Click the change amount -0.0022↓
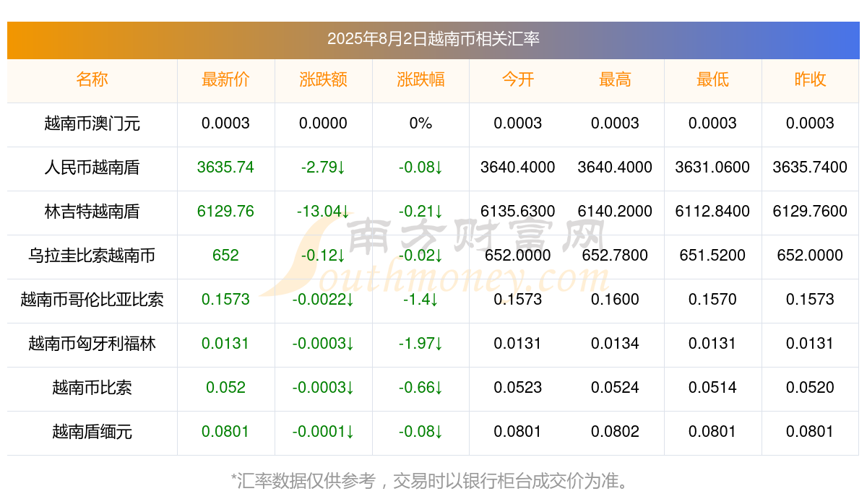 323,300
